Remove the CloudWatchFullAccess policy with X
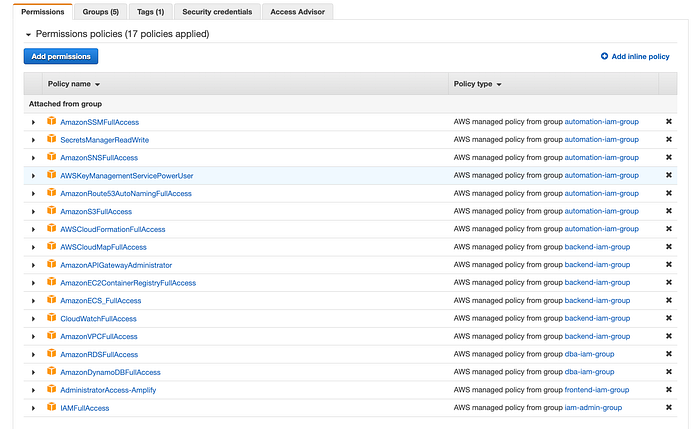Viewport: 700px width, 429px height. 669,318
